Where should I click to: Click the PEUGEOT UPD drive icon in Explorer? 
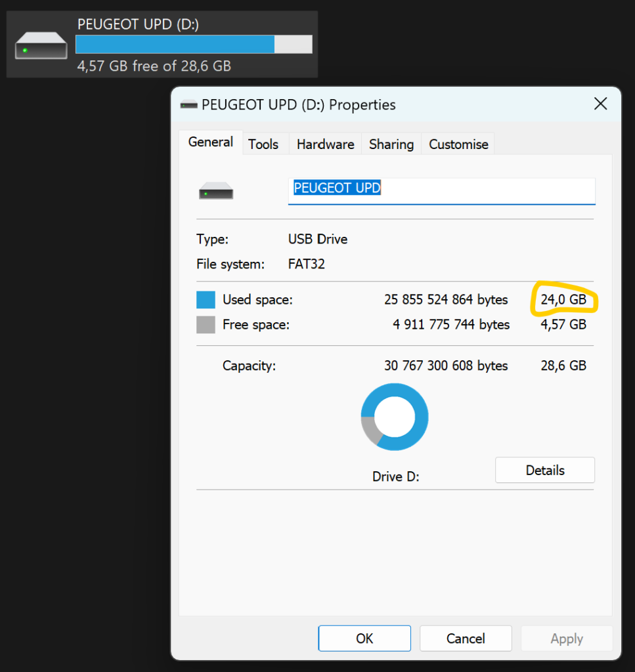(x=41, y=45)
